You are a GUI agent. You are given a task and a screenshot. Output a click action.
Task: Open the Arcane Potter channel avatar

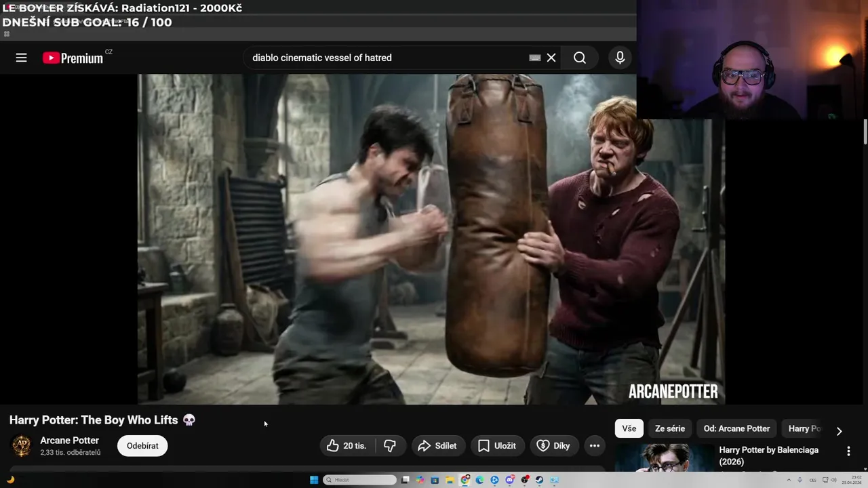[22, 446]
